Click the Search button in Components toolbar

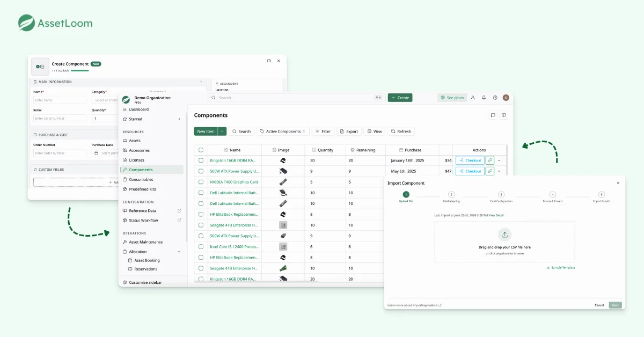(x=241, y=131)
